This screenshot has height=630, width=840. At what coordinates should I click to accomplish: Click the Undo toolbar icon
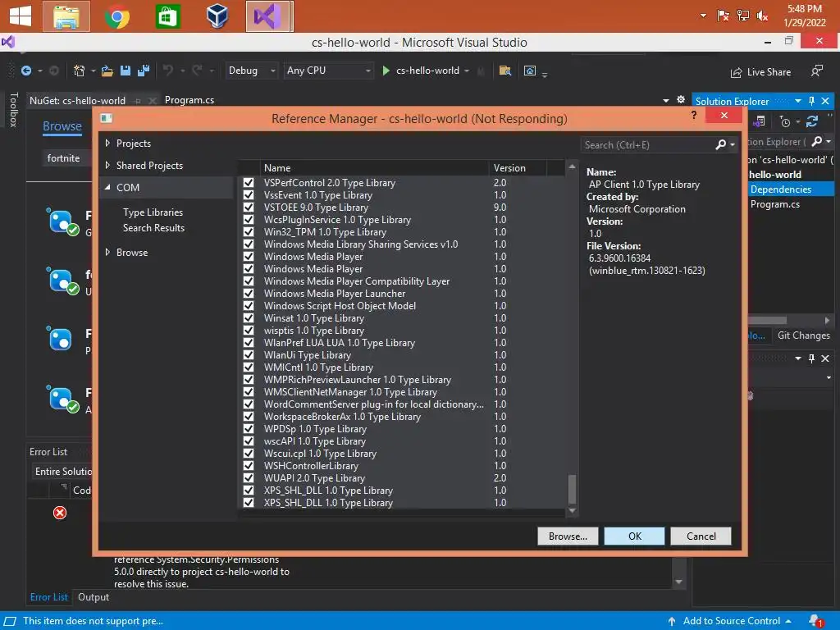[168, 71]
